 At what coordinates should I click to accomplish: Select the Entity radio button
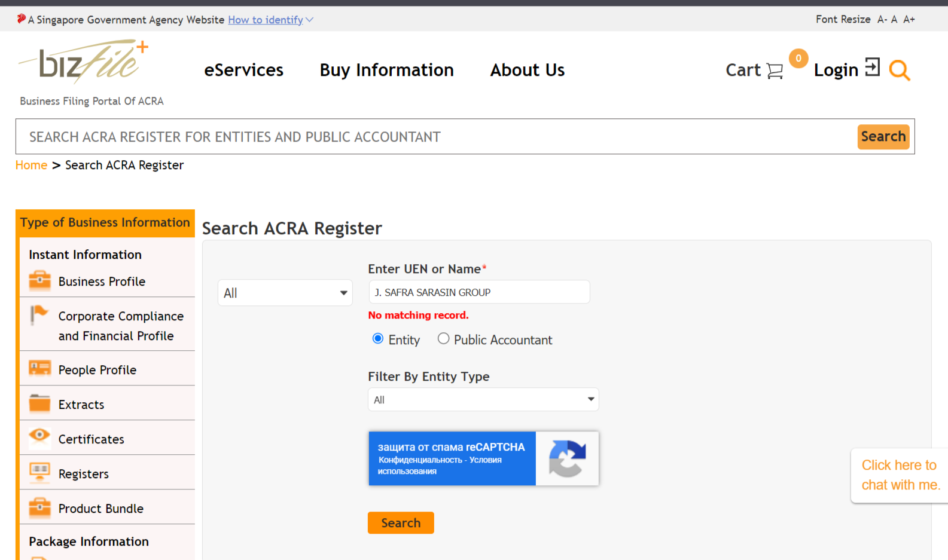(378, 339)
